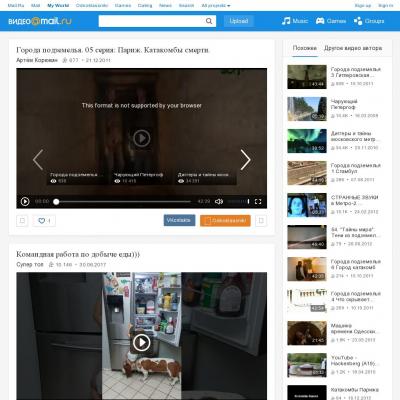This screenshot has width=400, height=400.
Task: Click the Upload button
Action: (239, 21)
